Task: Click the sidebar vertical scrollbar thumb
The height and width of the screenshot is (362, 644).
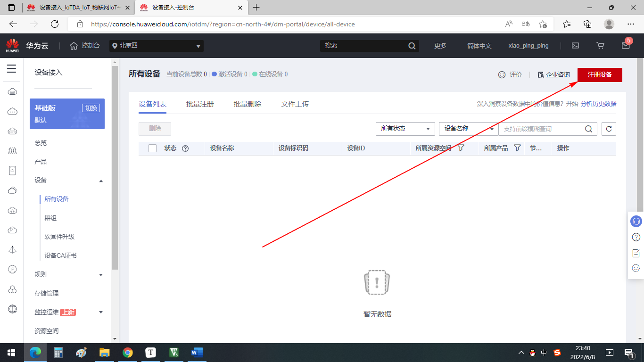Action: click(115, 167)
